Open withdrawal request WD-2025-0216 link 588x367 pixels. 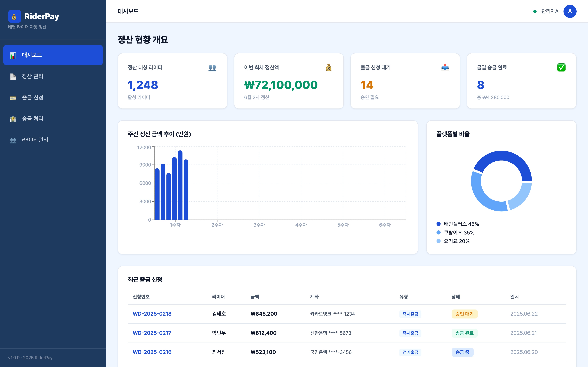152,352
